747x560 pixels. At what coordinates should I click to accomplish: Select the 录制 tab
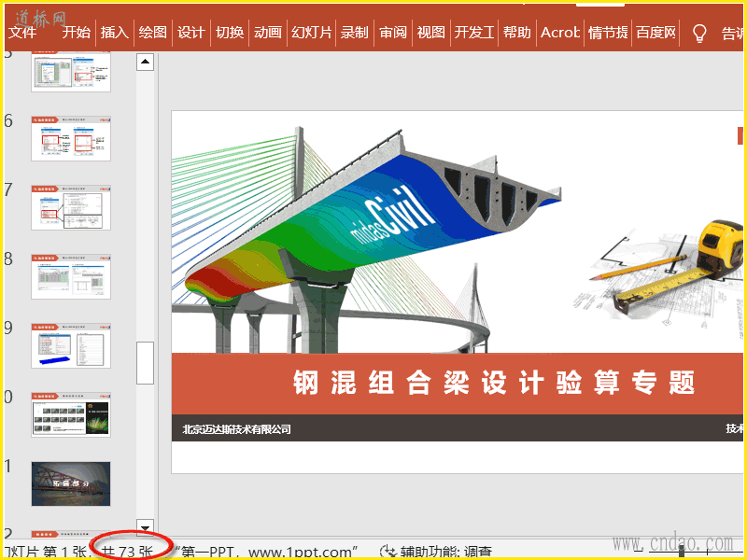(x=355, y=33)
